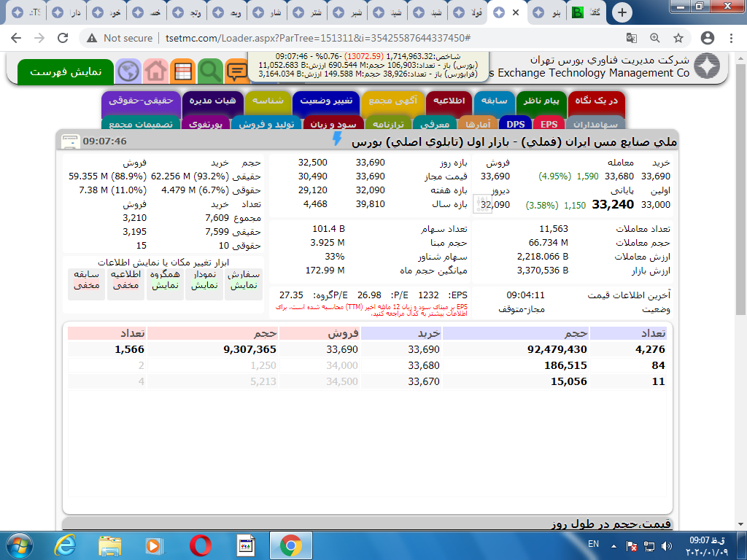
Task: Open the پورتفوی tab
Action: tap(206, 123)
